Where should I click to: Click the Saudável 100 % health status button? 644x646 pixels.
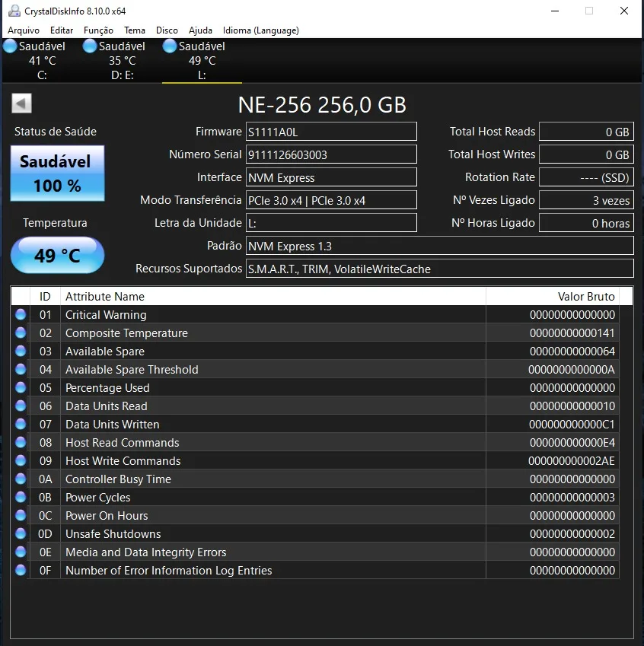pyautogui.click(x=57, y=173)
